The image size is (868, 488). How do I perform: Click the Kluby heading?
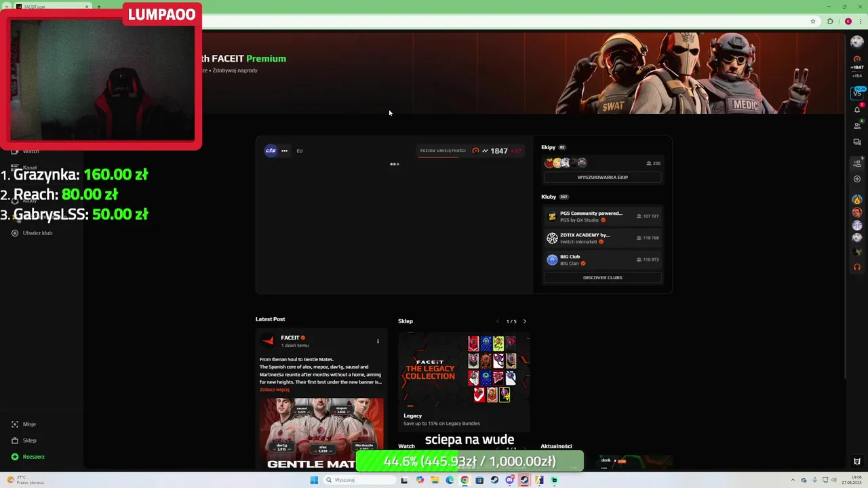[549, 197]
